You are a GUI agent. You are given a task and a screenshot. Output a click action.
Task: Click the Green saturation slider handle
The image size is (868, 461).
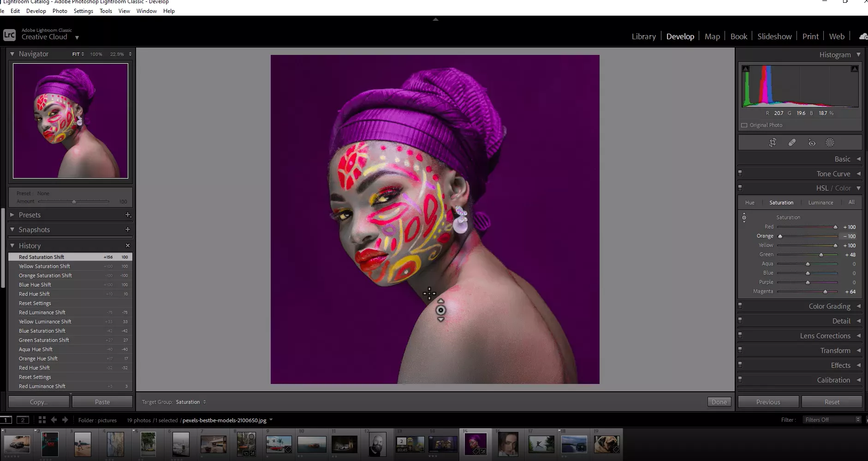(x=821, y=255)
